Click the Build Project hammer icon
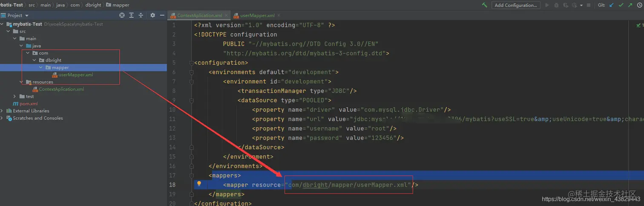This screenshot has width=644, height=206. [x=485, y=5]
